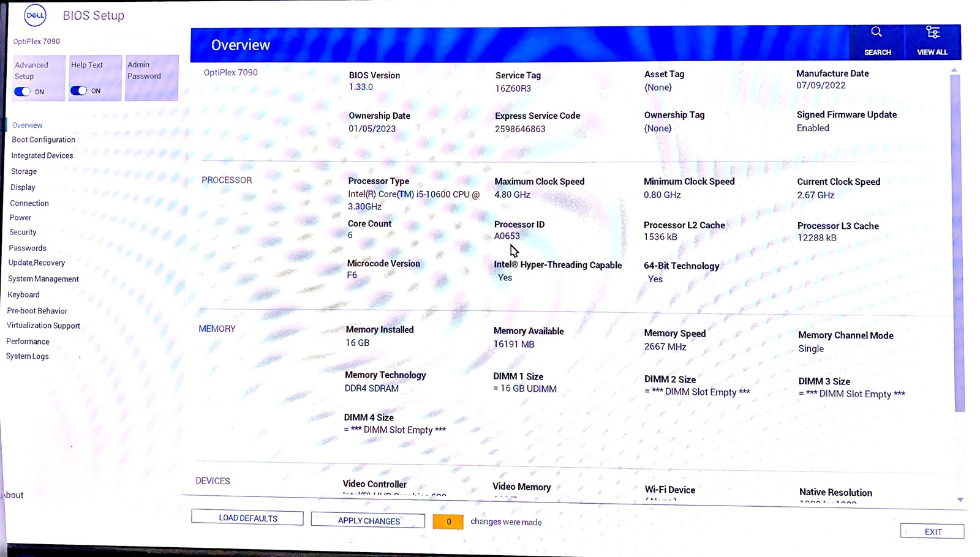The image size is (980, 557).
Task: Go to the Storage settings page
Action: coord(24,171)
